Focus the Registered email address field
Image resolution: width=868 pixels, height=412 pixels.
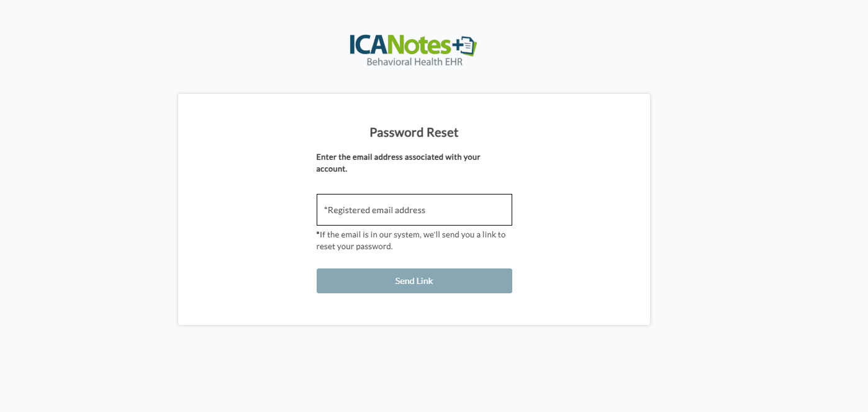pyautogui.click(x=414, y=210)
